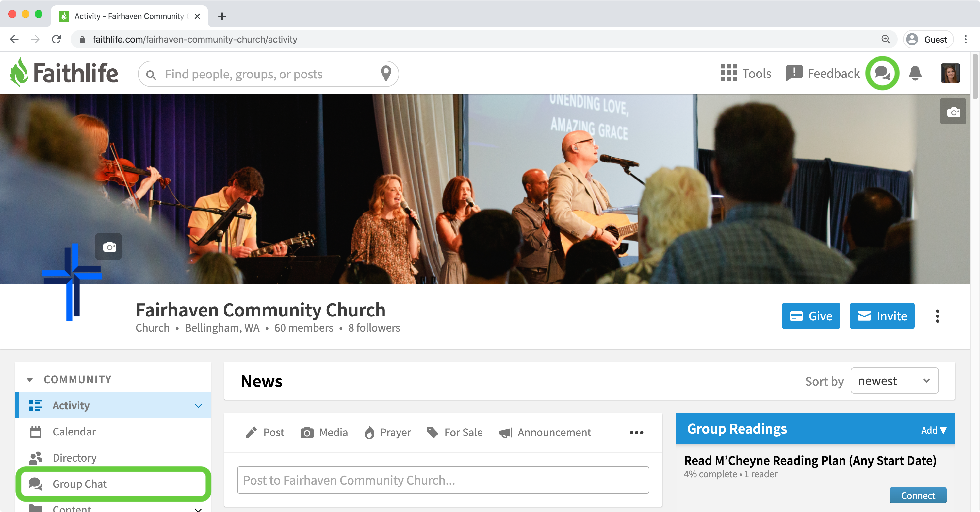Open the messages chat bubble icon
This screenshot has height=512, width=980.
pyautogui.click(x=882, y=73)
